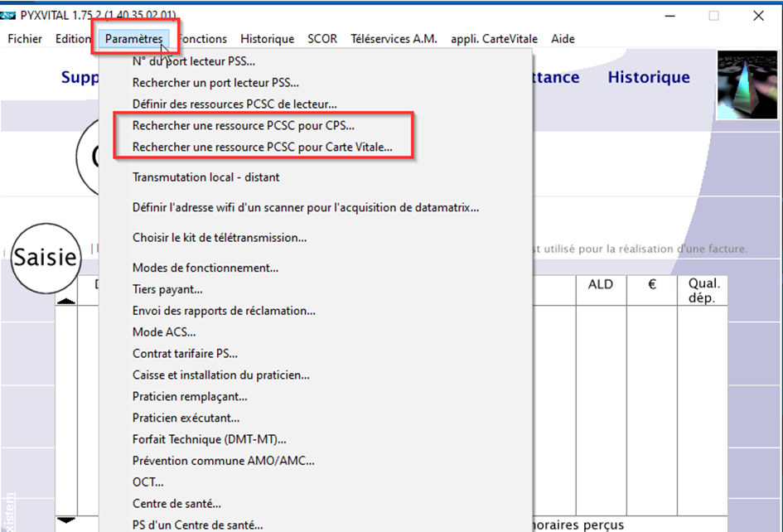
Task: Click the Qual. dép. column header
Action: 703,291
